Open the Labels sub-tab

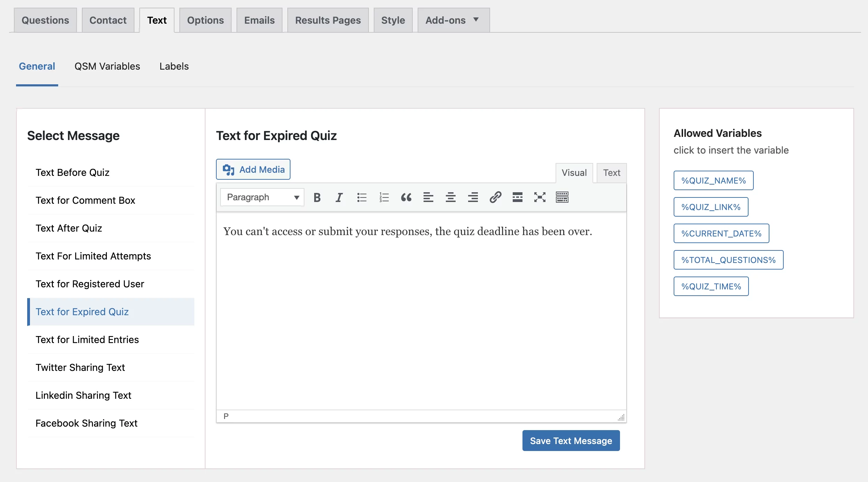174,66
